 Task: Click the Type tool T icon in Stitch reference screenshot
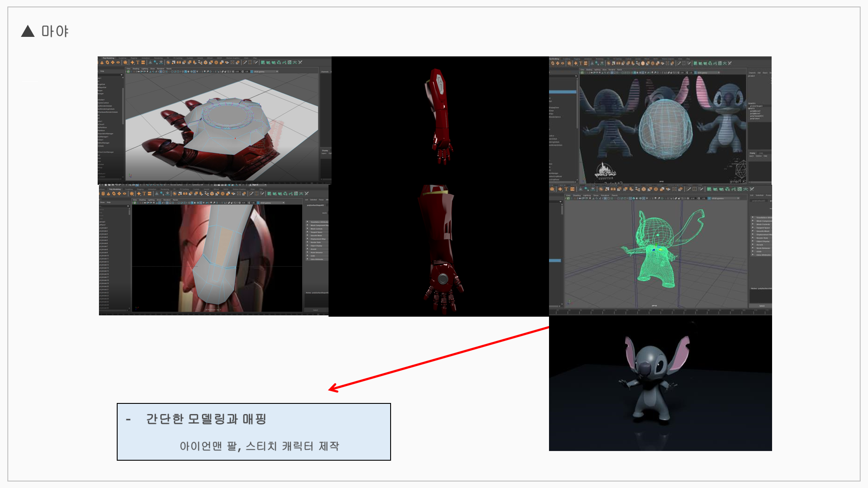point(581,63)
